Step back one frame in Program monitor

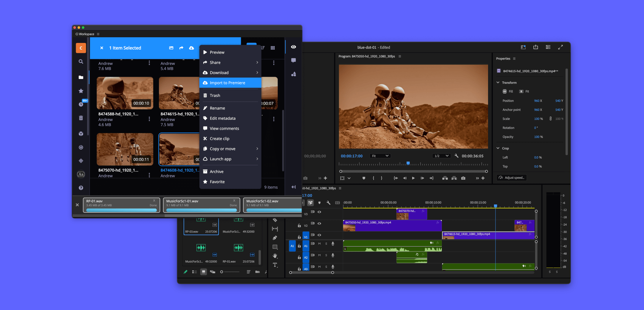click(x=405, y=178)
